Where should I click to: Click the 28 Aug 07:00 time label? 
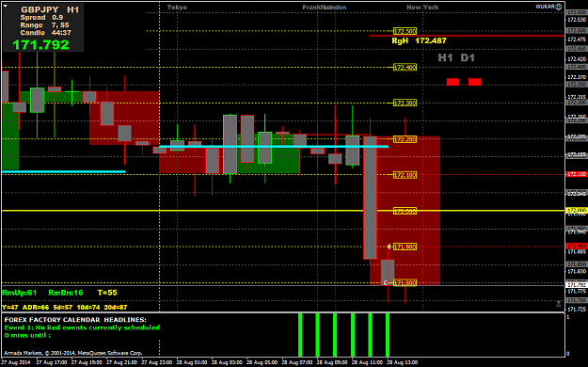pos(297,362)
